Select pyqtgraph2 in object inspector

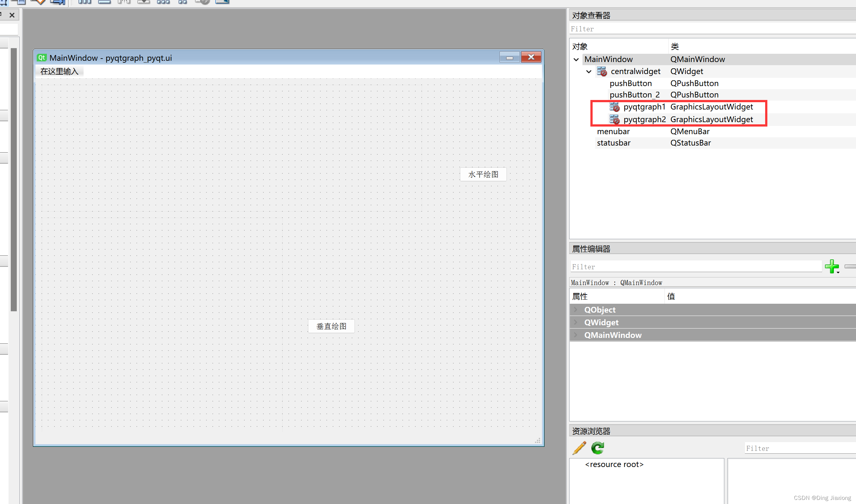[x=645, y=119]
